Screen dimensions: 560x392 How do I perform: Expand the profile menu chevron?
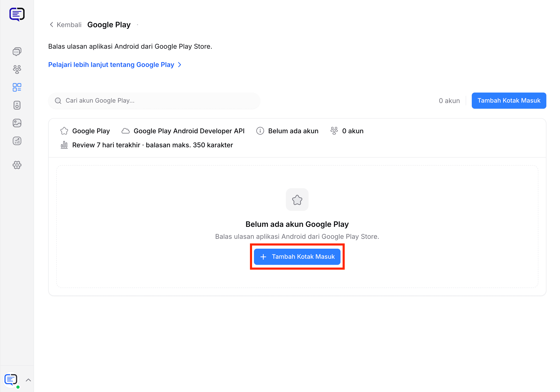[28, 380]
